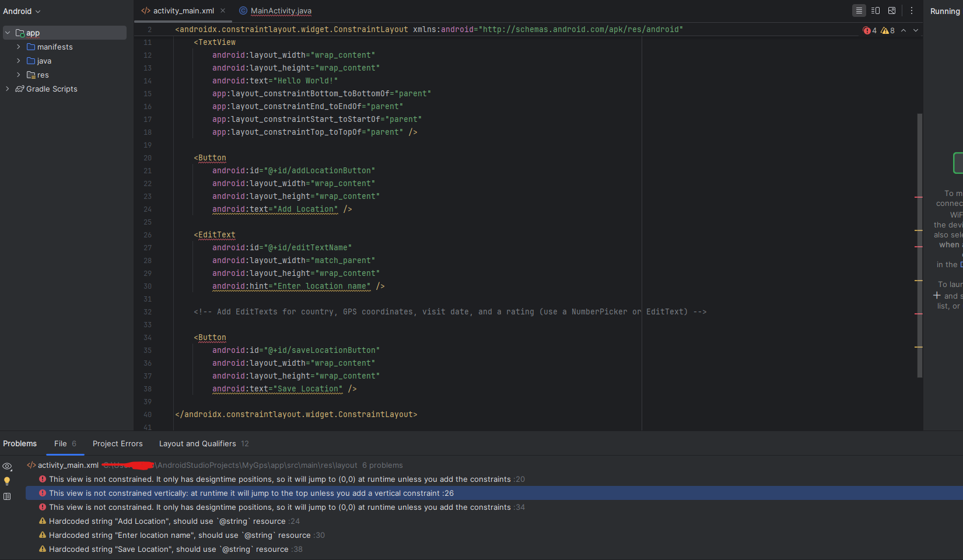Open the Project Errors tab

[x=117, y=443]
